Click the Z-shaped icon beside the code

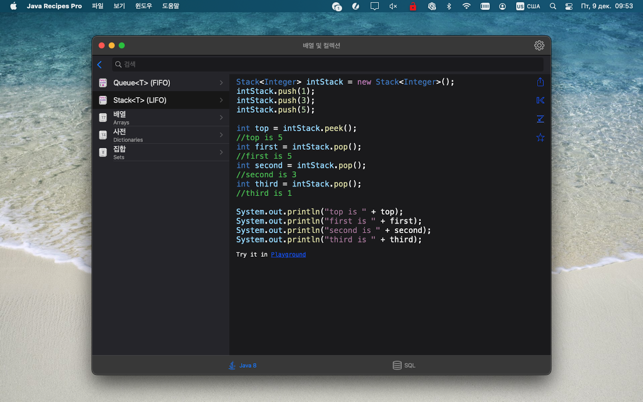click(540, 119)
